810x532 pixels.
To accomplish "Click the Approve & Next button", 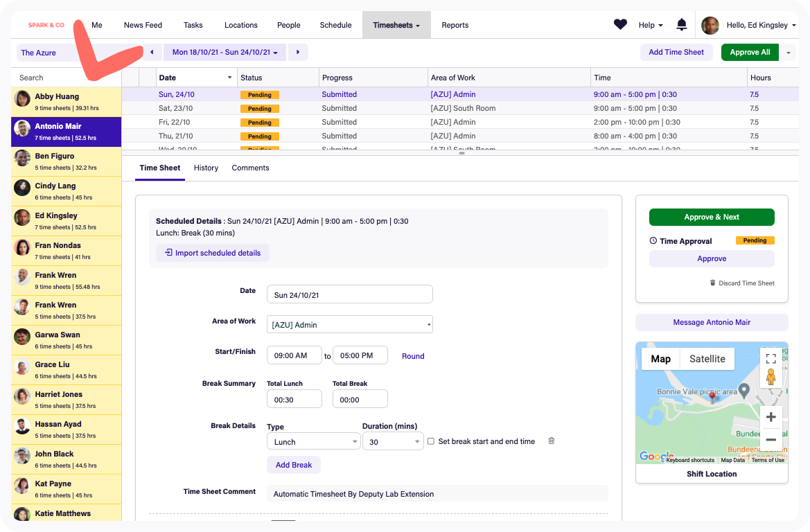I will [712, 217].
